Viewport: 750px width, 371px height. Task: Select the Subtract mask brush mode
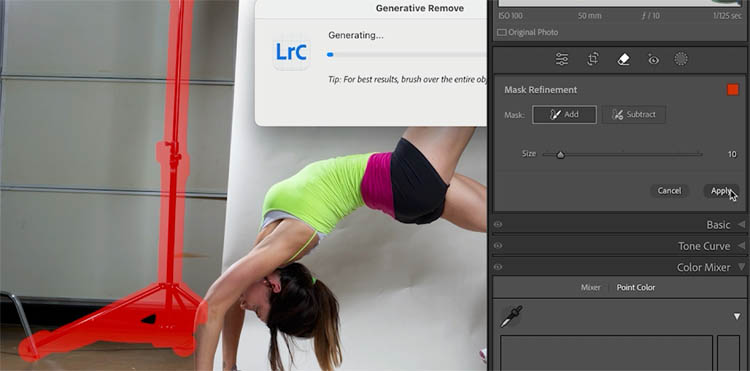pyautogui.click(x=634, y=115)
